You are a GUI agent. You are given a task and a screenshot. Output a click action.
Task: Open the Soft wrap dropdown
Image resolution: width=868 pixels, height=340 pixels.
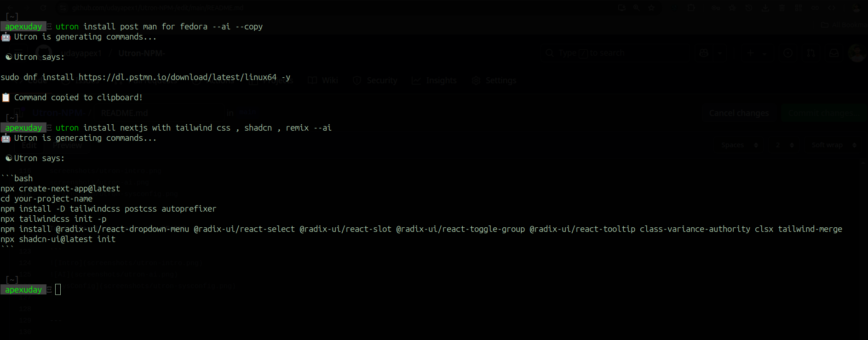(x=834, y=145)
